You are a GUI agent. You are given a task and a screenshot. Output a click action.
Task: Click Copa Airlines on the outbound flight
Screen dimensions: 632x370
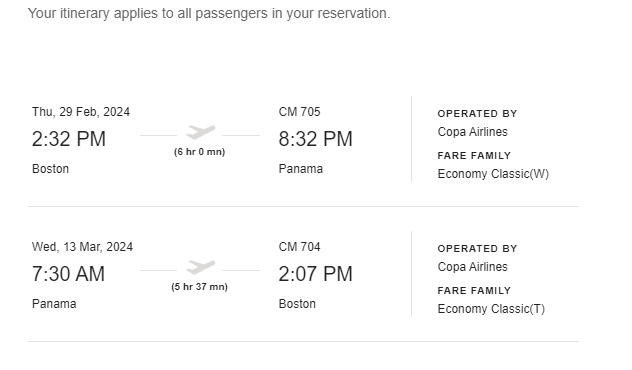pos(472,132)
